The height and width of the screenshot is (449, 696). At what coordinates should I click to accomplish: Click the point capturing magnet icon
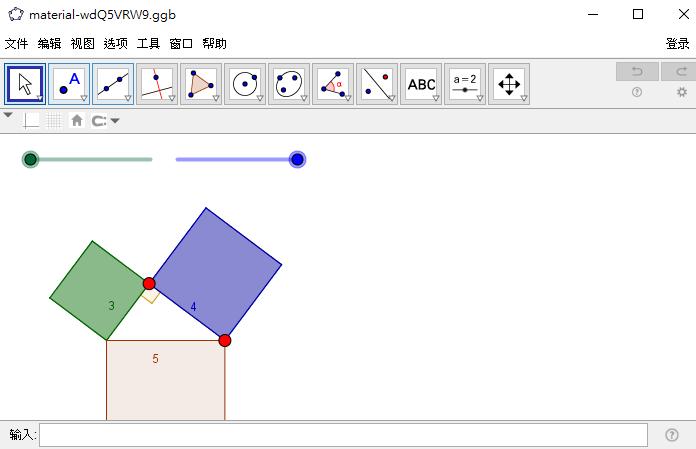pyautogui.click(x=99, y=121)
